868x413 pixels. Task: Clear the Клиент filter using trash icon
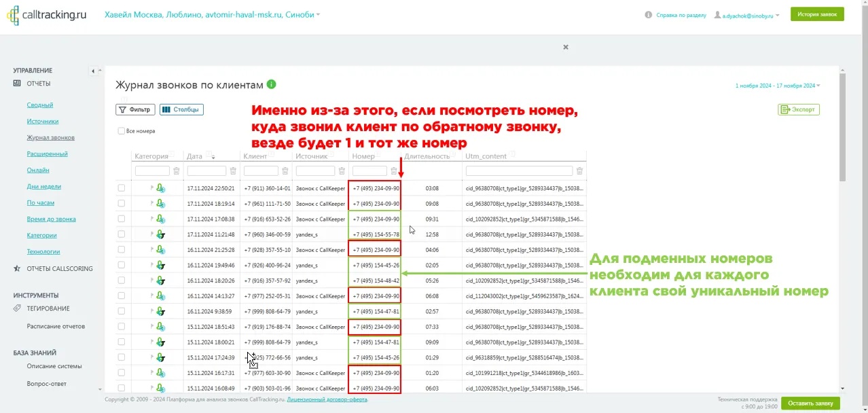click(285, 171)
